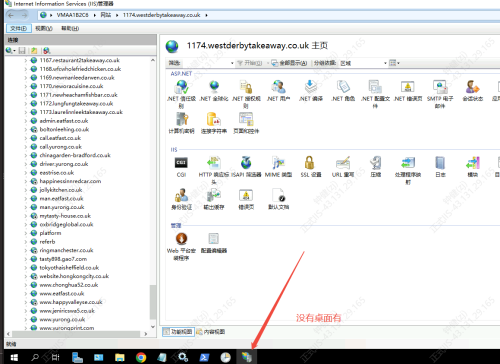Open .NET Profile feature icon

tap(375, 87)
